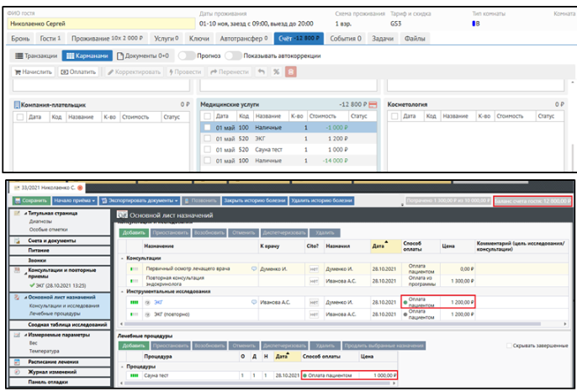The height and width of the screenshot is (392, 577).
Task: Toggle the Прогноз switch
Action: [x=185, y=56]
